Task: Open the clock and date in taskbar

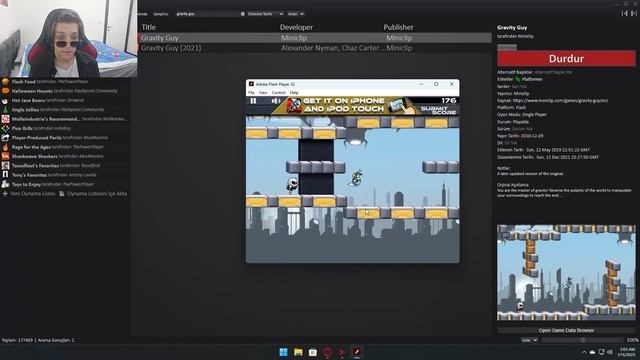Action: click(627, 352)
